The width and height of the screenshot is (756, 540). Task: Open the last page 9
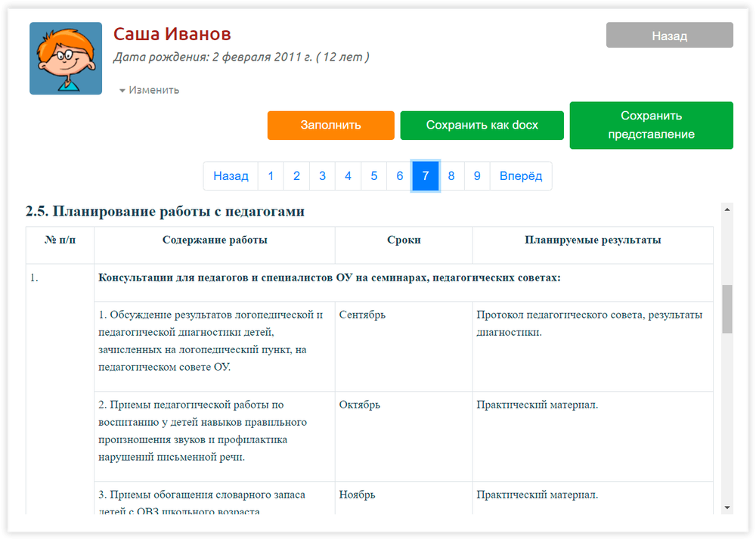[477, 176]
